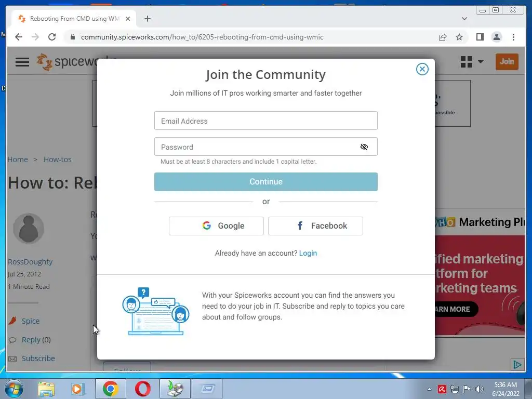The width and height of the screenshot is (532, 399).
Task: Click LEARN MORE on the ad
Action: [x=456, y=310]
